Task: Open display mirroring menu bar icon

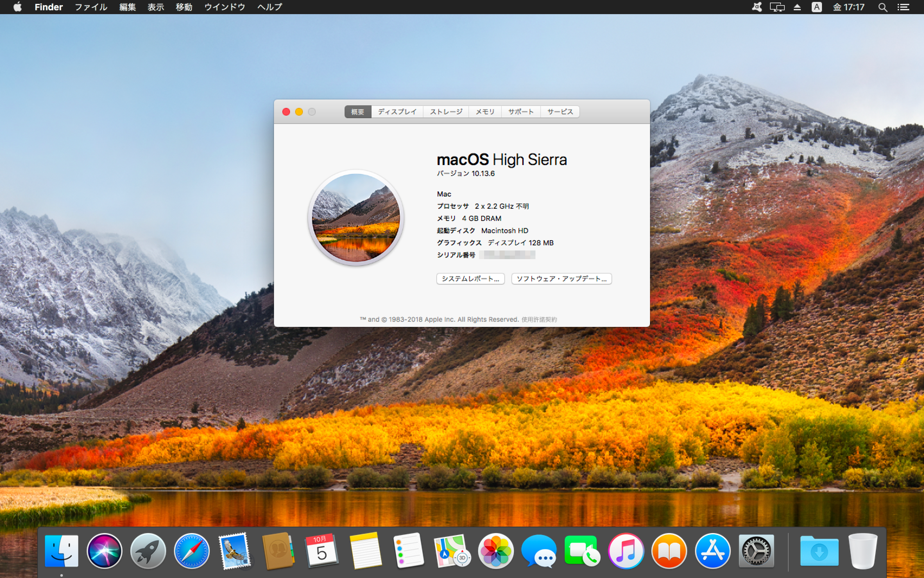Action: point(777,7)
